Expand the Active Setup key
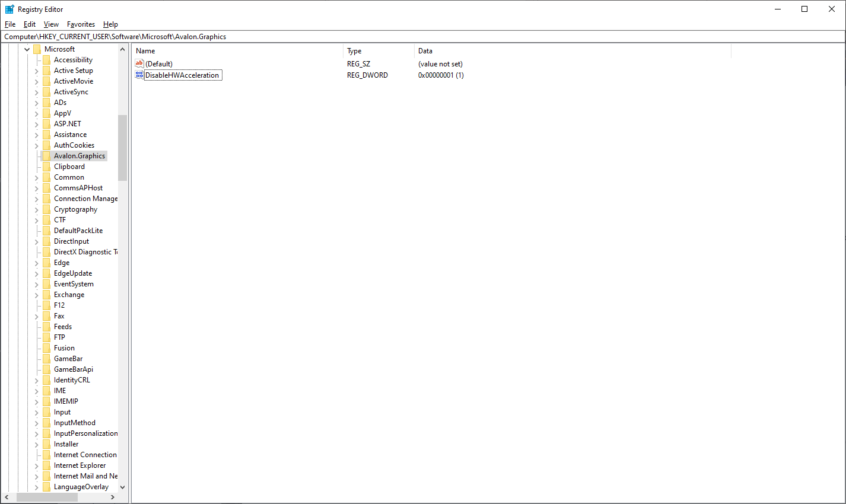The width and height of the screenshot is (846, 504). [36, 71]
